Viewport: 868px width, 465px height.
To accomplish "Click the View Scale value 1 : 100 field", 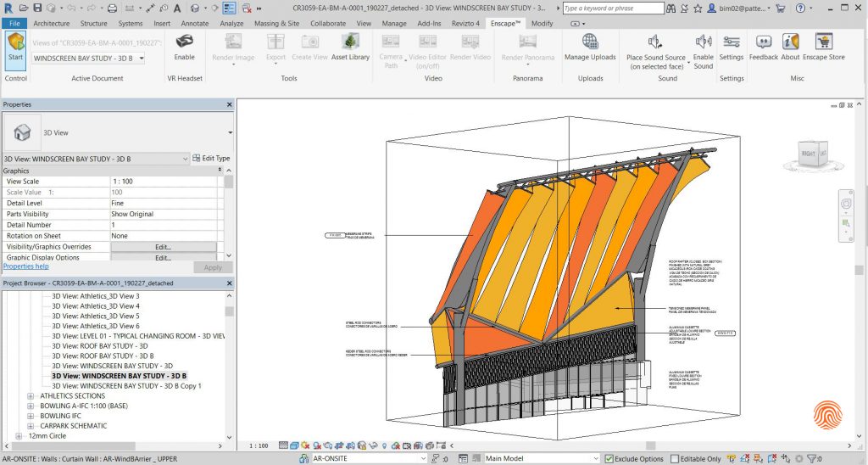I will (x=164, y=182).
